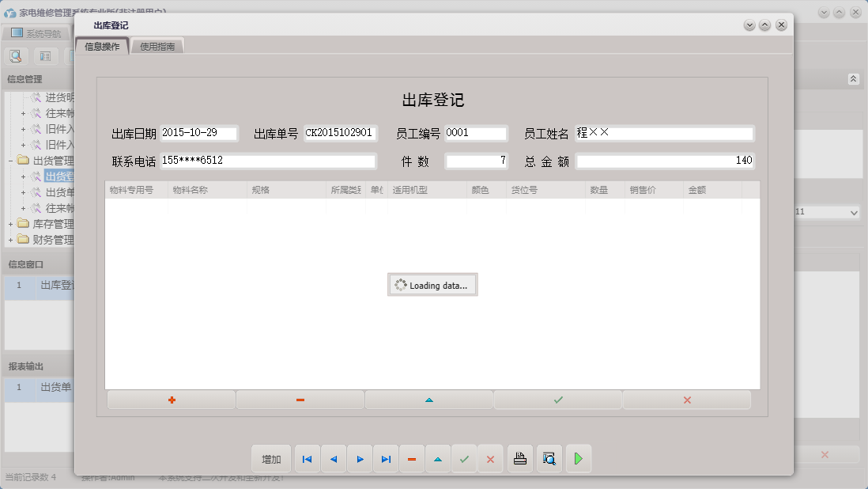
Task: Jump to first record with navigation icon
Action: (x=307, y=458)
